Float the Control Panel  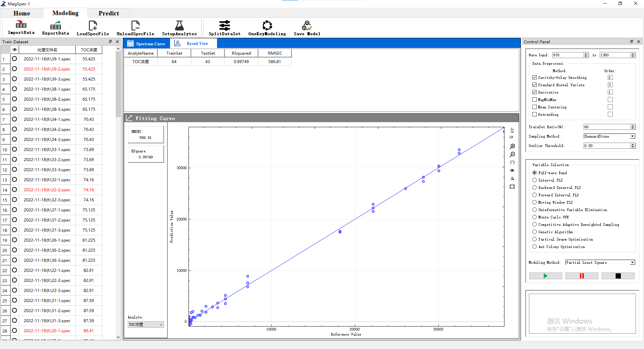click(x=632, y=42)
